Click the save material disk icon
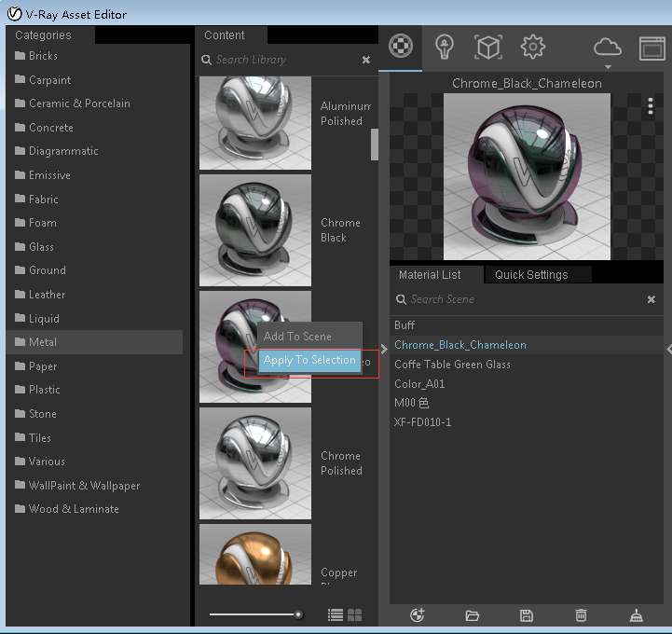 coord(527,614)
